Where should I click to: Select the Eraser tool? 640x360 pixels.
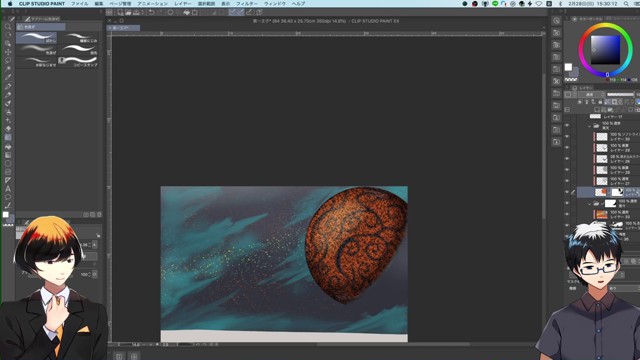[8, 129]
